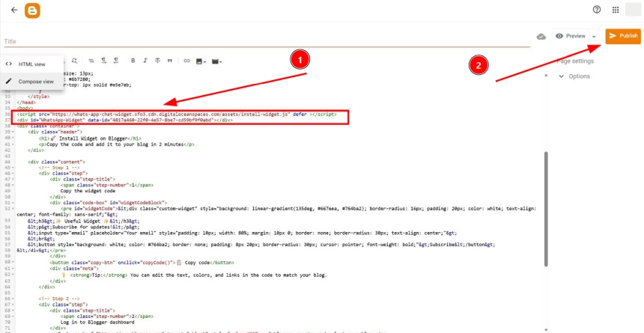Open the Google apps grid
644x333 pixels.
tap(616, 10)
